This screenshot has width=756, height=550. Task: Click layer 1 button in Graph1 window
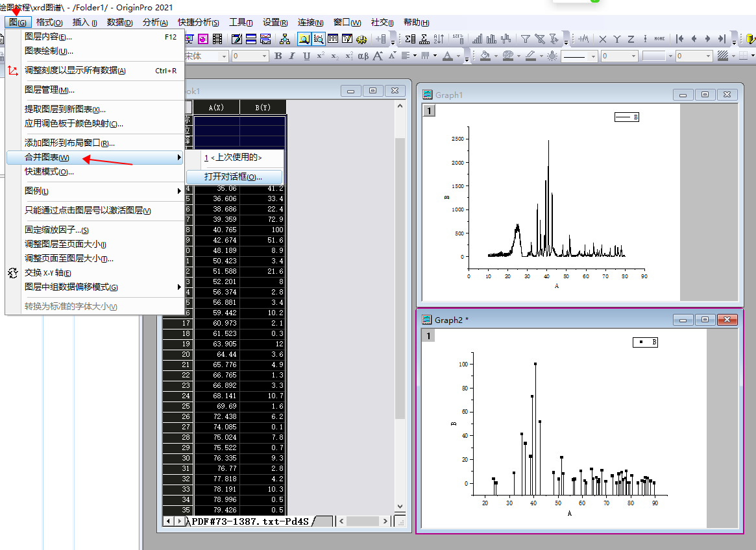429,111
